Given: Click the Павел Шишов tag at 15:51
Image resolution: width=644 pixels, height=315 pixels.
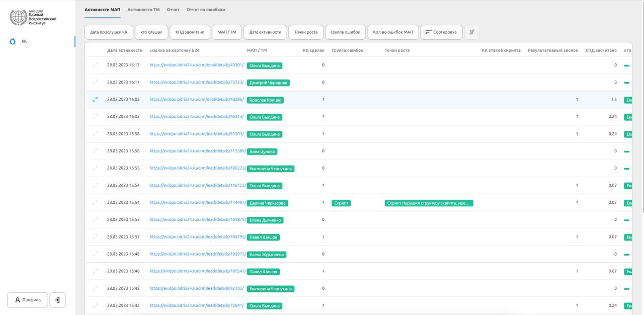Looking at the screenshot, I should click(x=263, y=238).
